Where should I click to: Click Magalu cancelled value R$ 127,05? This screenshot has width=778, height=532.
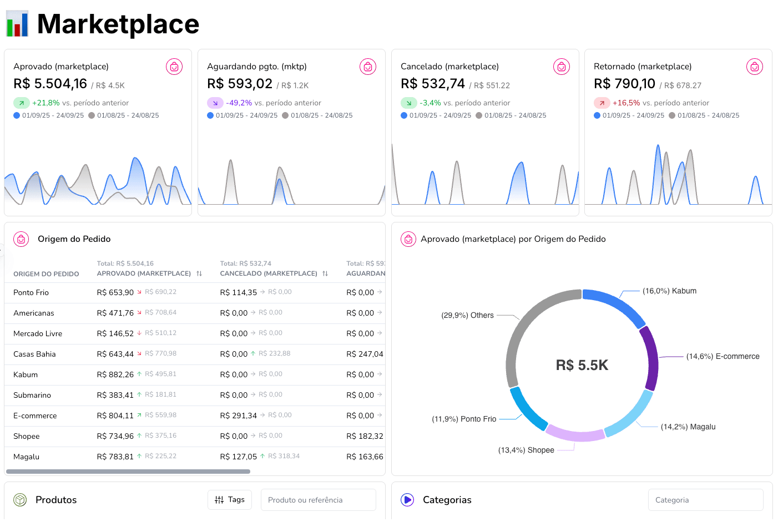pyautogui.click(x=239, y=457)
